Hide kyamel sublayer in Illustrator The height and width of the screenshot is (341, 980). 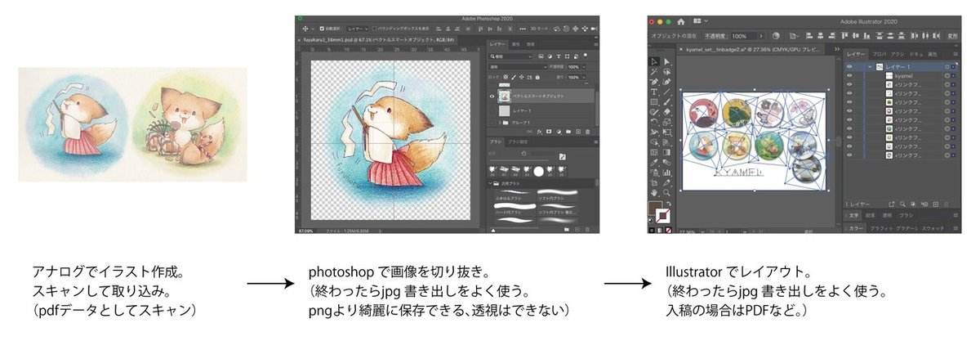click(849, 75)
